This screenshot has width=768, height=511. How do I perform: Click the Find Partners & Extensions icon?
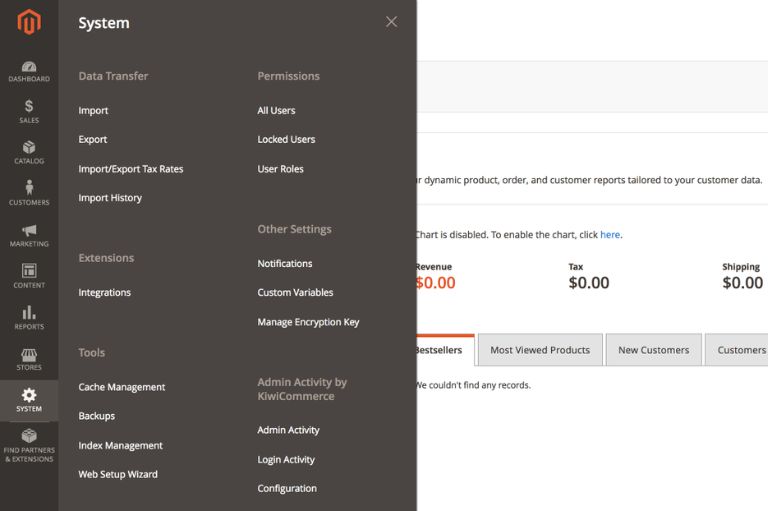tap(29, 436)
